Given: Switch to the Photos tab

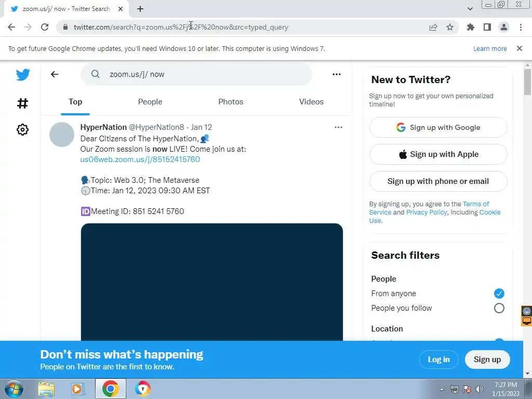Looking at the screenshot, I should pyautogui.click(x=231, y=102).
